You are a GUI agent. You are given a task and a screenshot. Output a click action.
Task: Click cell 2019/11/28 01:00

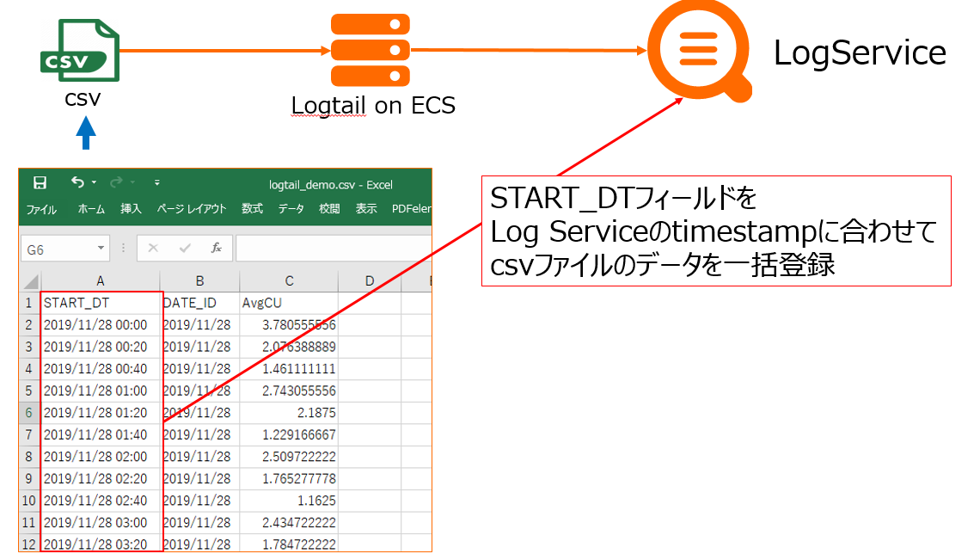point(100,391)
